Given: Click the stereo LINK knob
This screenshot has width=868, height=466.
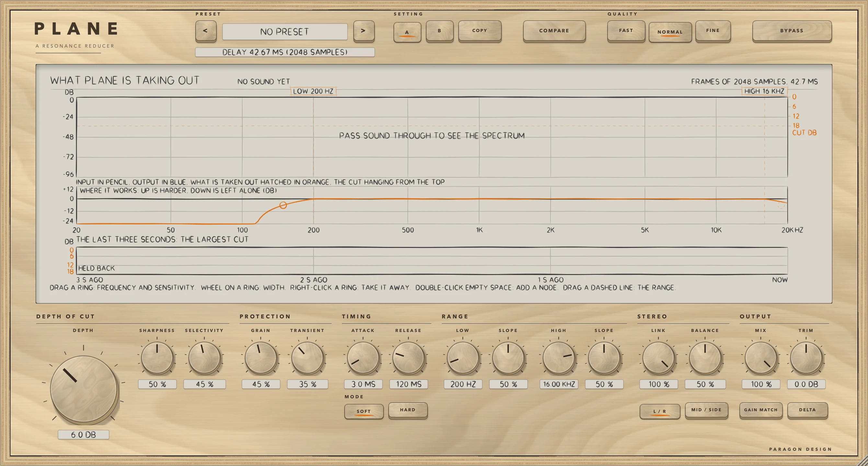Looking at the screenshot, I should [658, 358].
